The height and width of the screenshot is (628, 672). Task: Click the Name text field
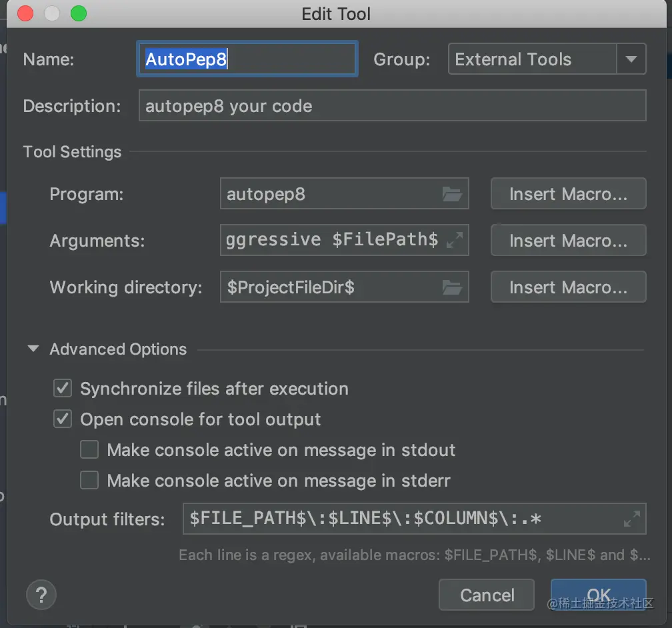(247, 59)
